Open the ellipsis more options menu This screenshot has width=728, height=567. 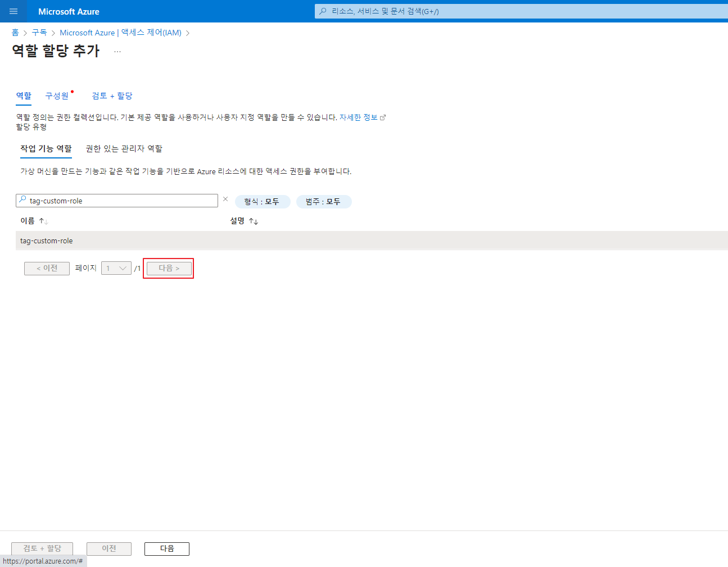(117, 51)
